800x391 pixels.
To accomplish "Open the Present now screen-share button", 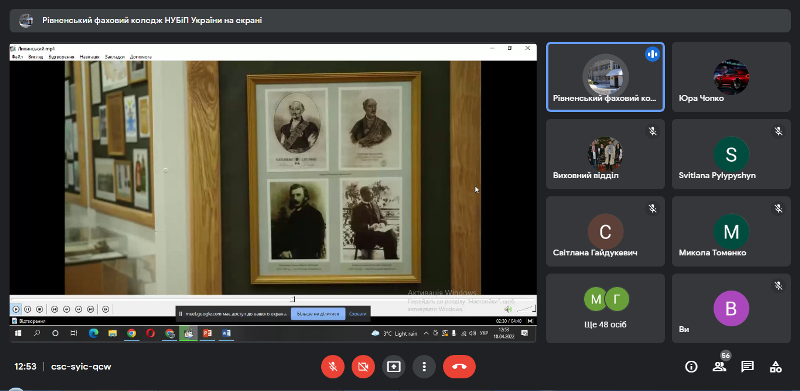I will point(394,366).
